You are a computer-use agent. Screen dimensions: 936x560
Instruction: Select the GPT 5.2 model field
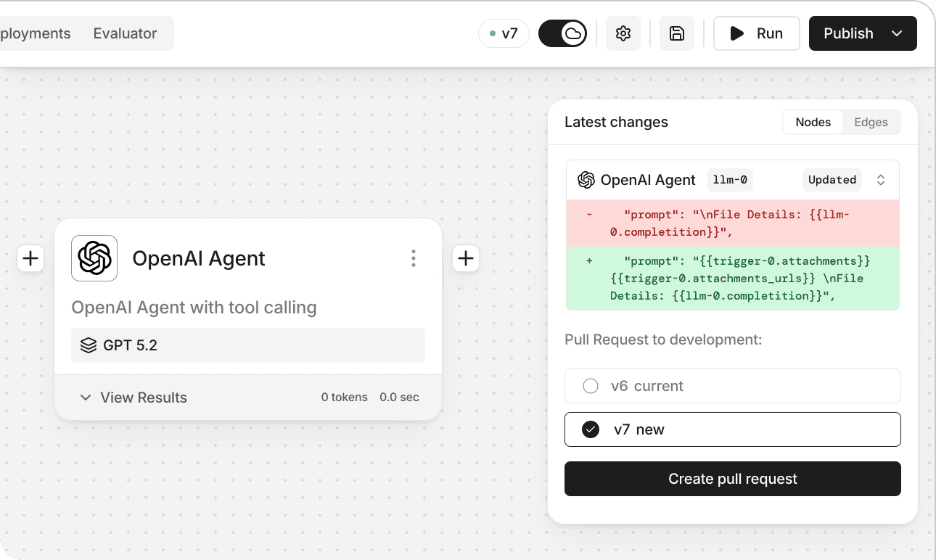[x=248, y=345]
